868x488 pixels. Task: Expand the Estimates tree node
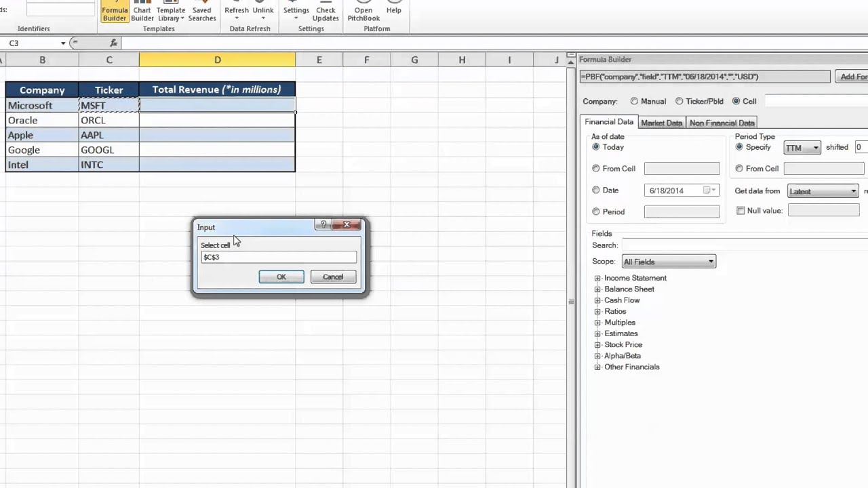point(597,333)
